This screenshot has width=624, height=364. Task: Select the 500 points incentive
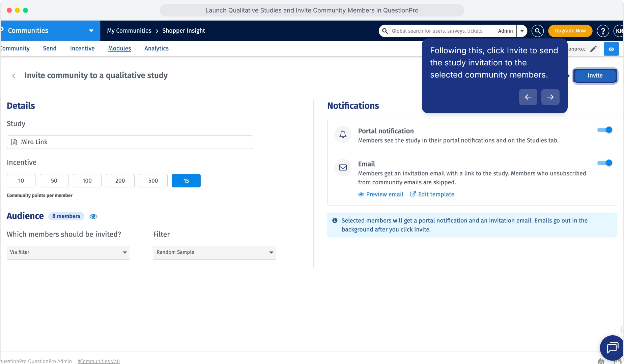[153, 181]
